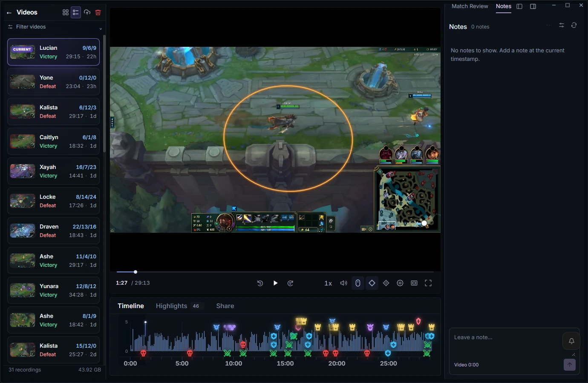The image size is (588, 383).
Task: Toggle the dotted crosshair target button
Action: tap(386, 283)
